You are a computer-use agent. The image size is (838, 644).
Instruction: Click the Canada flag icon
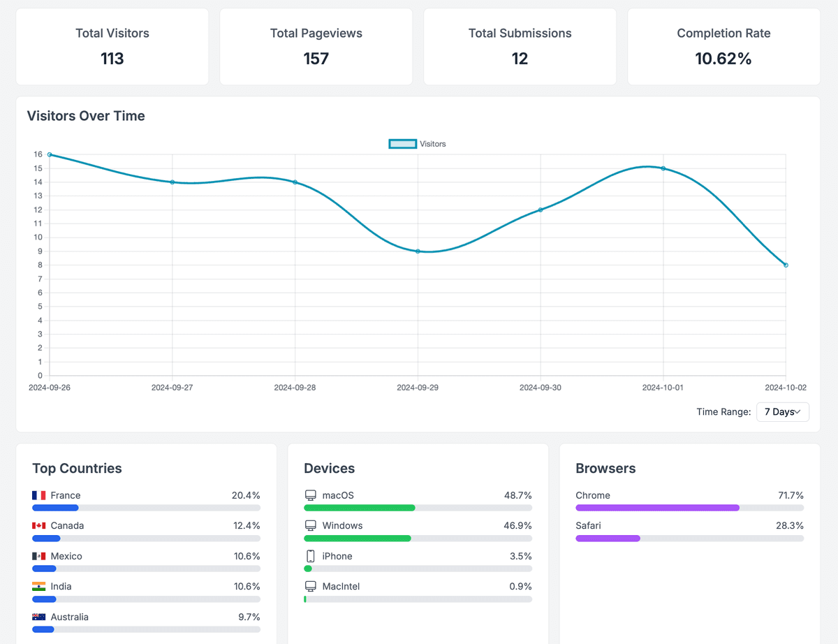(x=40, y=525)
